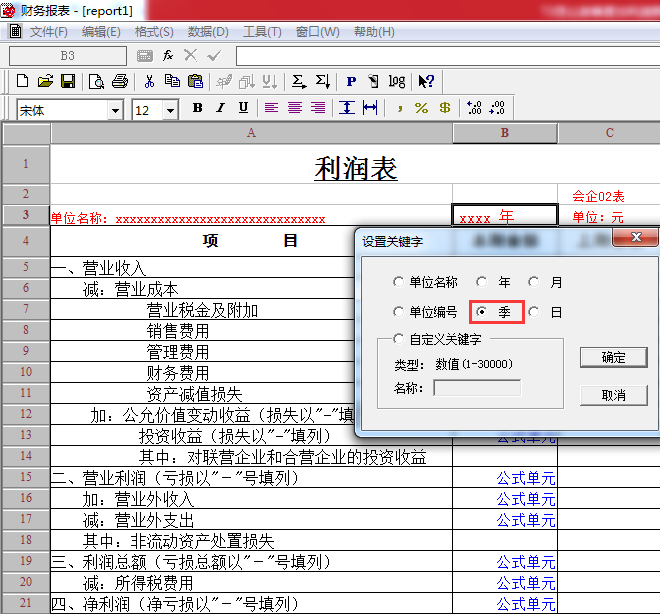Click the 取消 button
The width and height of the screenshot is (660, 614).
(613, 395)
